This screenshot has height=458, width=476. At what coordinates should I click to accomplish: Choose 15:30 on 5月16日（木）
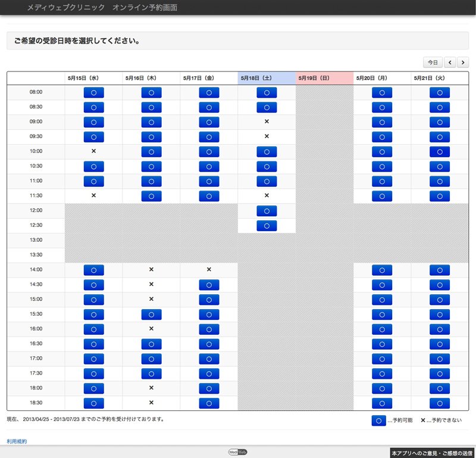click(151, 314)
